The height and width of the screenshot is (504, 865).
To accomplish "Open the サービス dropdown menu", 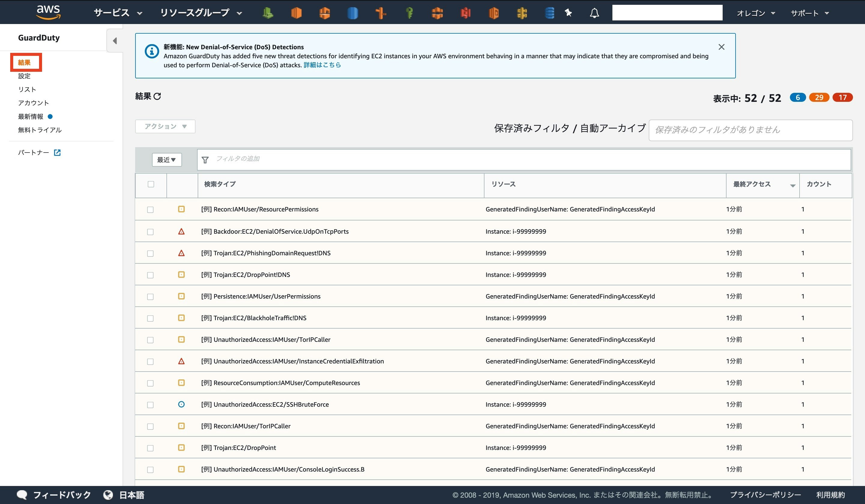I will click(x=118, y=13).
